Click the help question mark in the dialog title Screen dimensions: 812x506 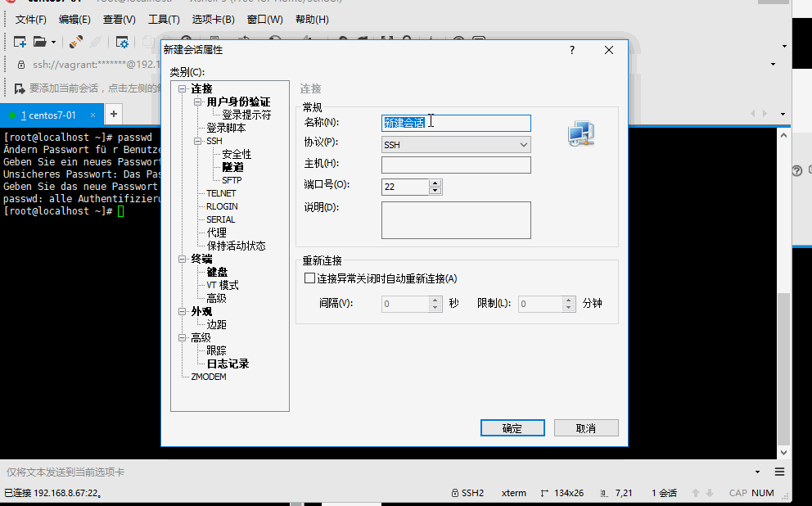point(571,49)
